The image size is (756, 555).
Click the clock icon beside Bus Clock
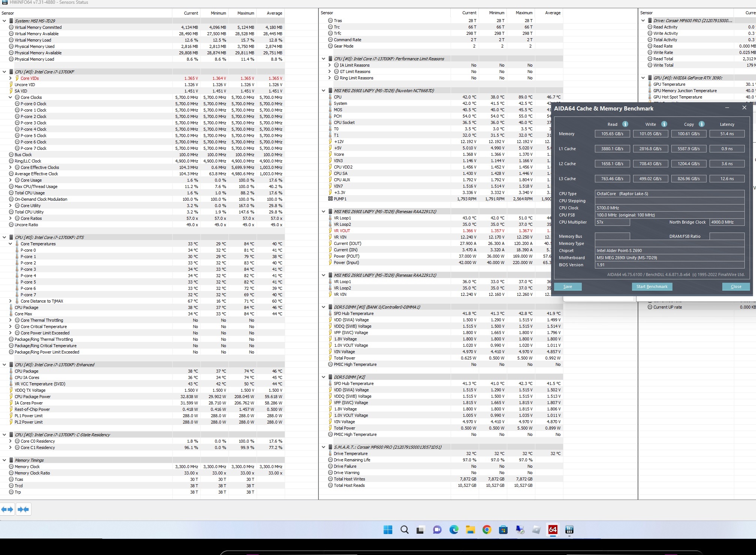tap(11, 155)
